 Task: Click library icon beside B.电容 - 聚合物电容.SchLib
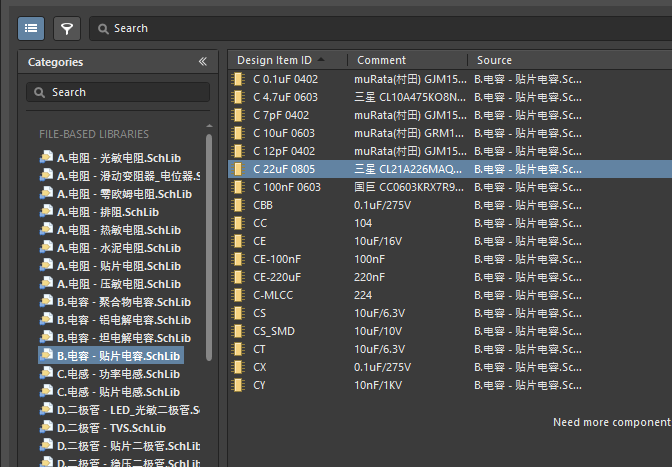pos(46,302)
